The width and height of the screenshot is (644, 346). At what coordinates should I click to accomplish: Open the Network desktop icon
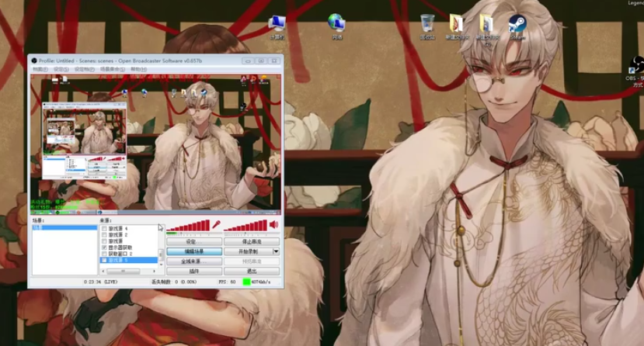337,27
